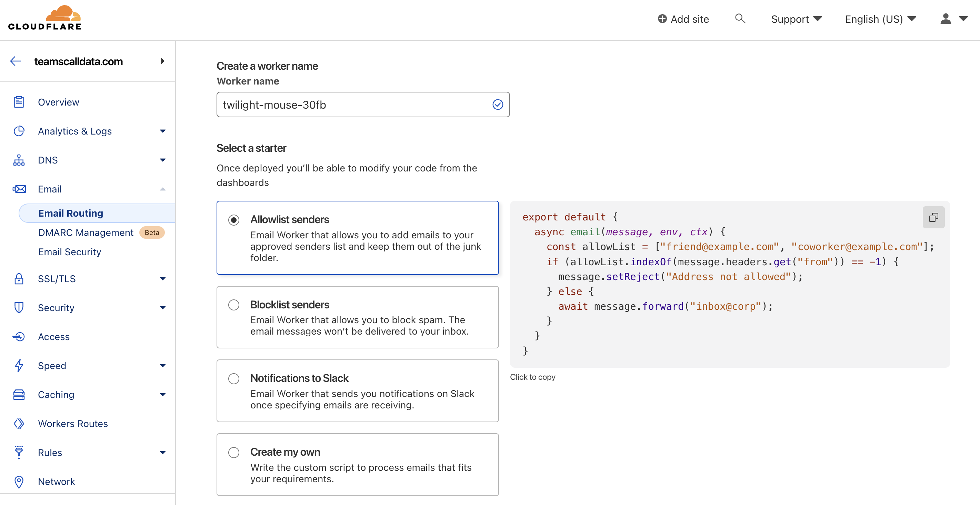Select the Blocklist senders radio button
Image resolution: width=980 pixels, height=505 pixels.
pos(233,305)
